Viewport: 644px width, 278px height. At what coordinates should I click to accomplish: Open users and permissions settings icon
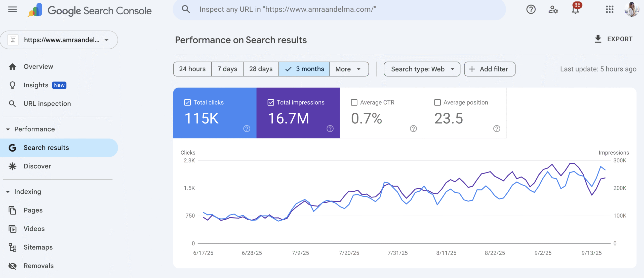(553, 10)
